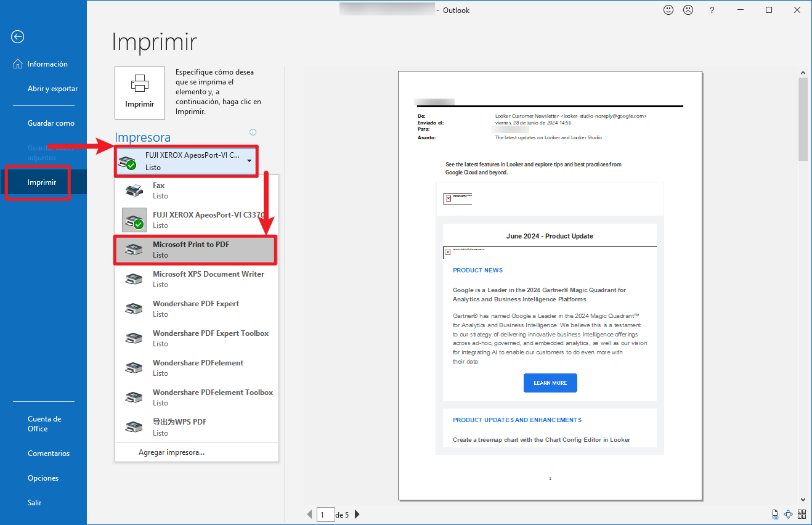
Task: Click the smiley face feedback icon
Action: pyautogui.click(x=668, y=10)
